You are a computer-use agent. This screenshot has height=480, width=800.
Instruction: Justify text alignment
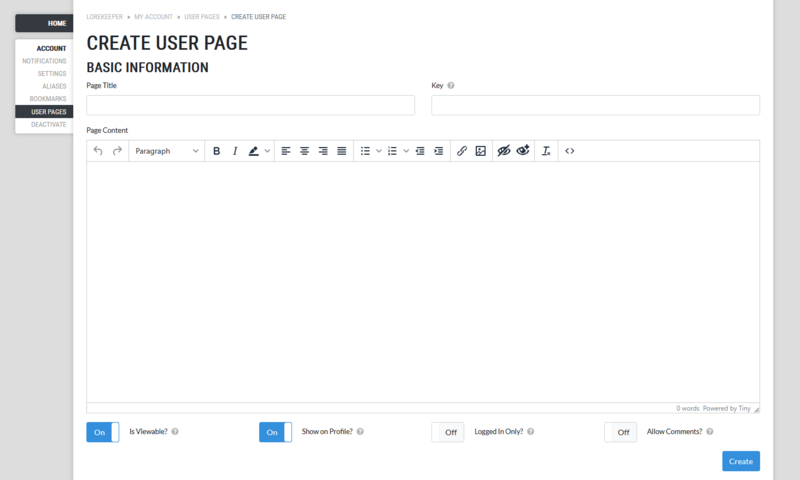(342, 151)
